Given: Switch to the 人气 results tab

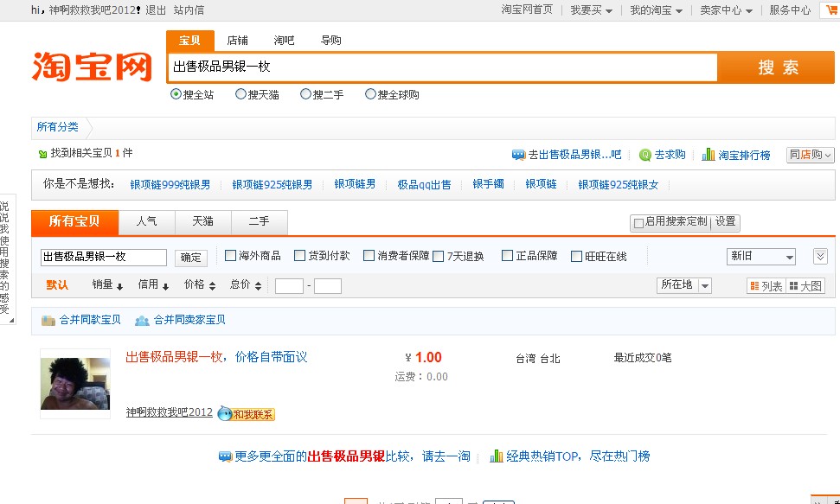Looking at the screenshot, I should tap(147, 222).
